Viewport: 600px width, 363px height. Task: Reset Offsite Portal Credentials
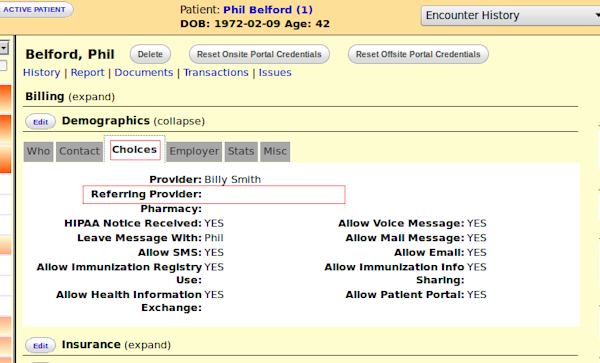point(418,54)
